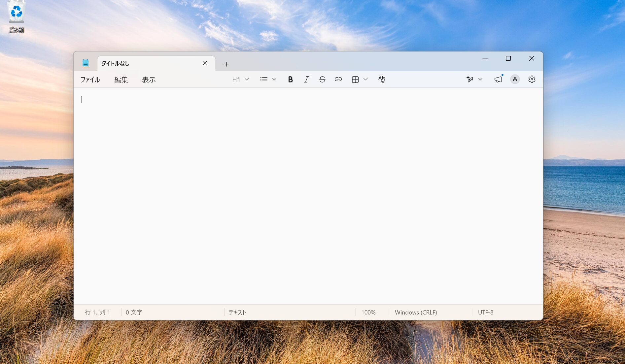Viewport: 625px width, 364px height.
Task: Click the 100% zoom level in status bar
Action: 368,312
